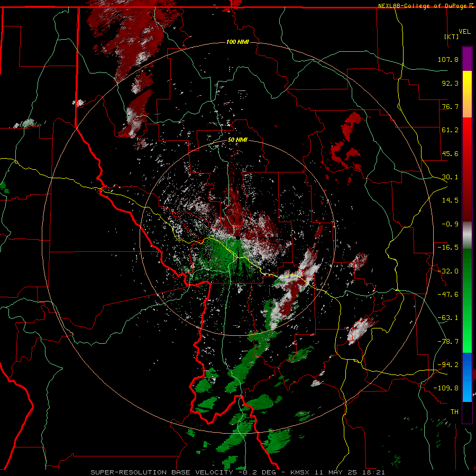476x476 pixels.
Task: Select the -16.5 scale value
Action: point(448,248)
